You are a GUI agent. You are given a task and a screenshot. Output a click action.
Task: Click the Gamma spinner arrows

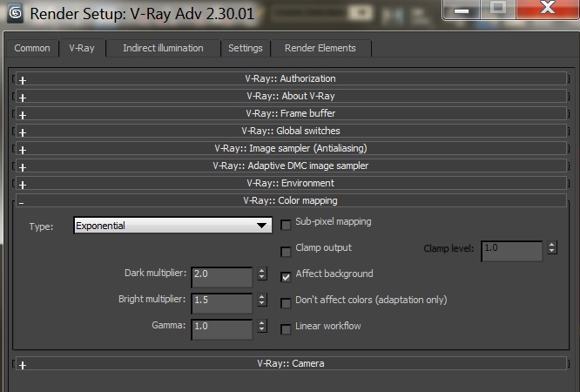coord(262,326)
